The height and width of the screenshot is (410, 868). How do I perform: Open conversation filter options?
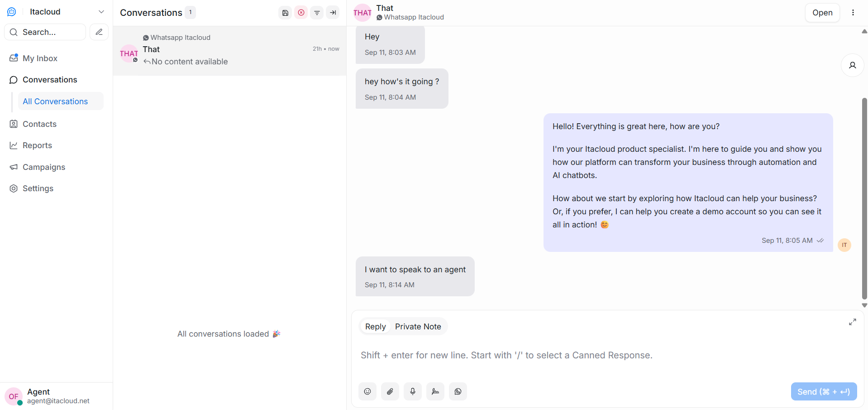317,13
